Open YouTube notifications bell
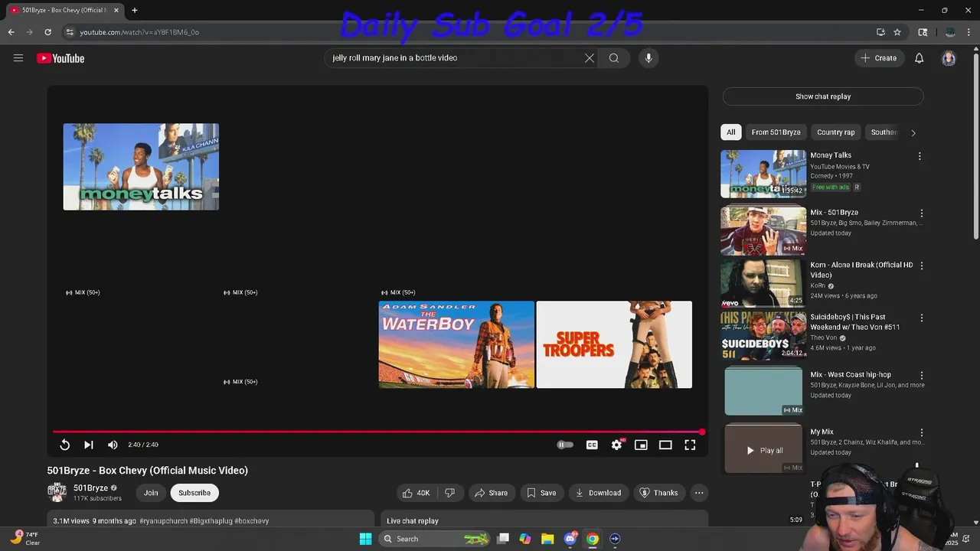 [920, 58]
